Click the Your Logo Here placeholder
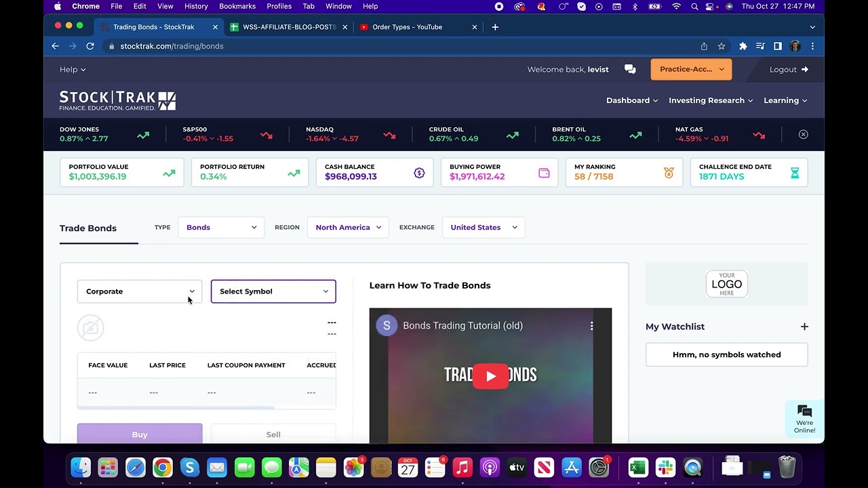This screenshot has height=488, width=868. pyautogui.click(x=727, y=284)
